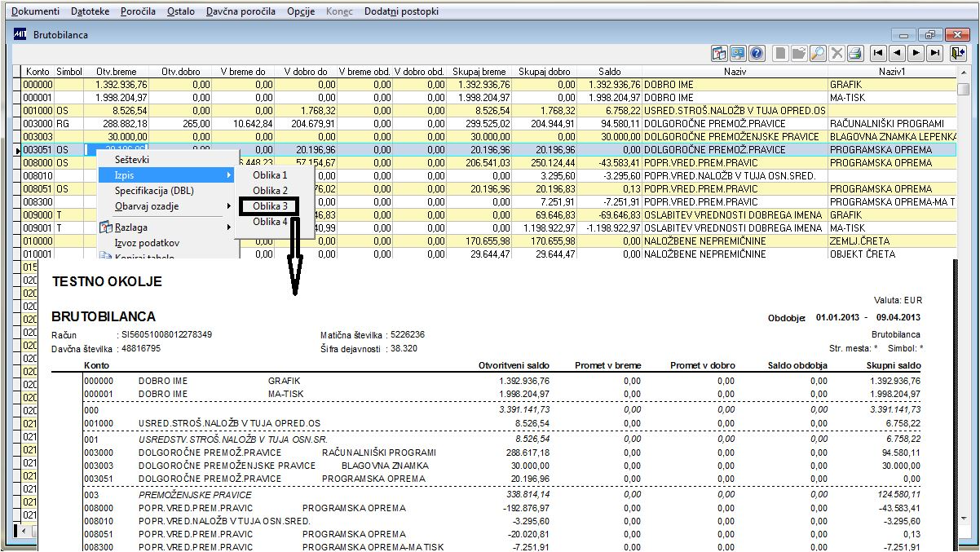Sort by the Saldo column header

(x=609, y=72)
